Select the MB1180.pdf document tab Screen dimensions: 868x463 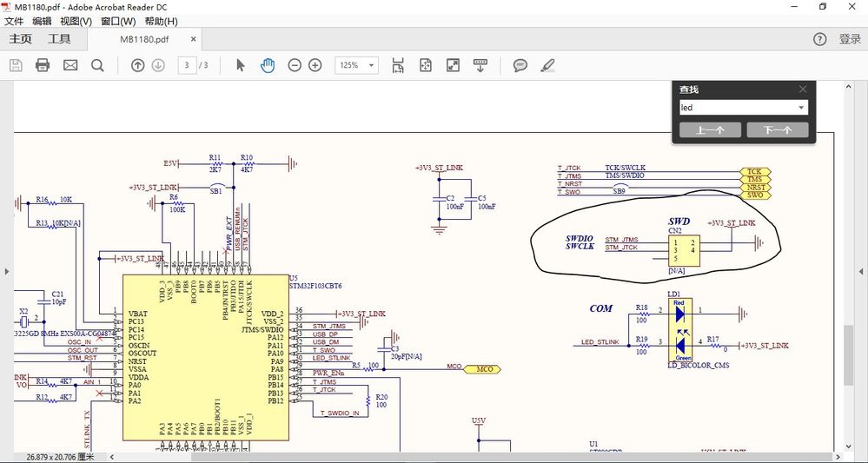pos(144,39)
